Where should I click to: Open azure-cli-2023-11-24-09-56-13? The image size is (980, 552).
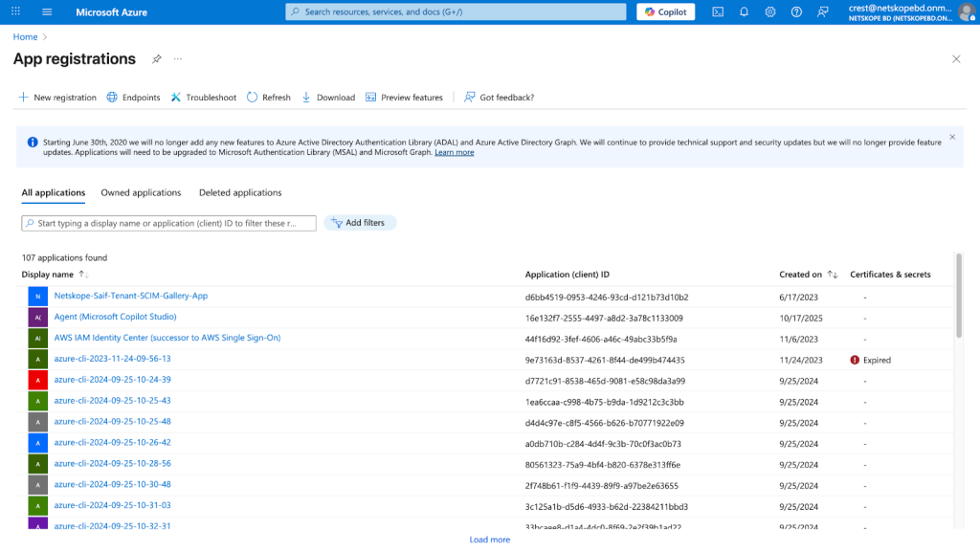click(x=112, y=359)
